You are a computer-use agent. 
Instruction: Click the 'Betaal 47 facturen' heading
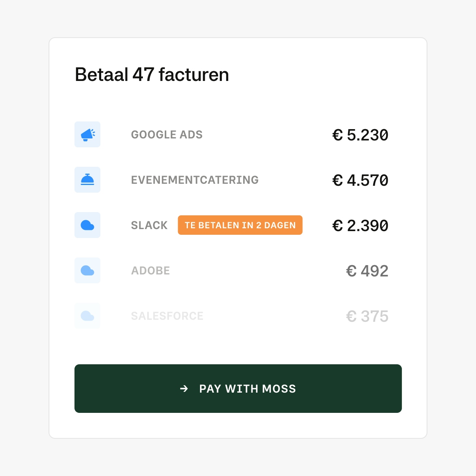[152, 74]
